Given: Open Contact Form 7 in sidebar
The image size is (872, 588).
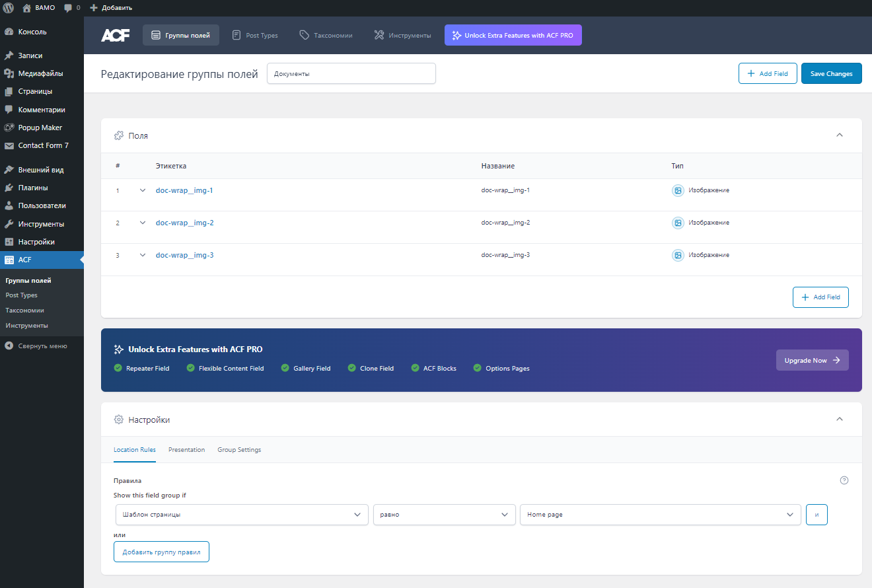Looking at the screenshot, I should point(42,145).
